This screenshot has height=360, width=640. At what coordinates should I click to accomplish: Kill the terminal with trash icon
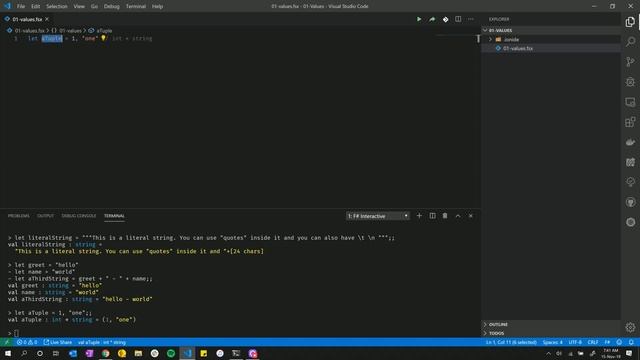click(x=445, y=216)
